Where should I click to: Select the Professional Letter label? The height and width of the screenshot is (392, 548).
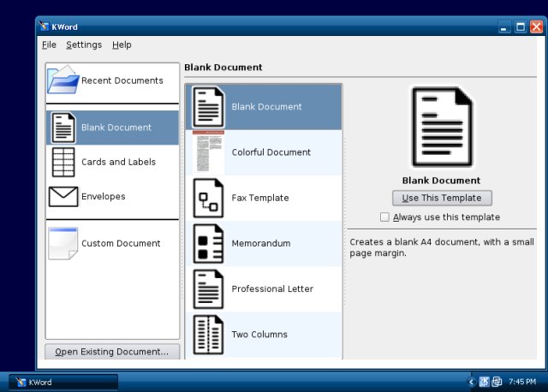click(x=272, y=288)
